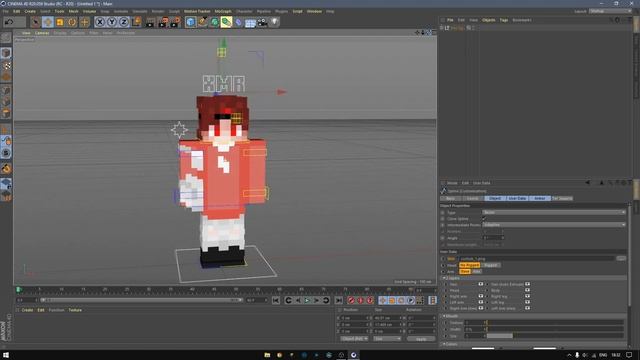Switch to the Coord. tab in Attributes
The image size is (640, 360).
[473, 198]
